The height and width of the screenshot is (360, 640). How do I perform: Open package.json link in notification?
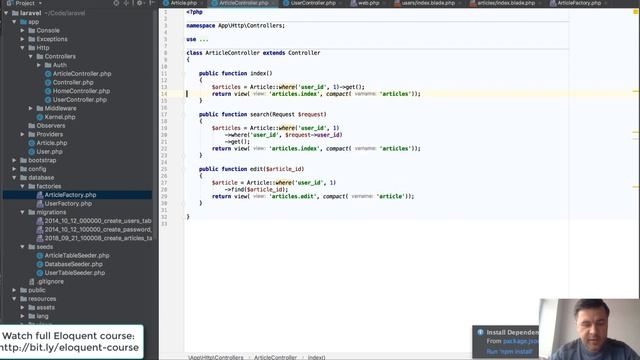(521, 341)
